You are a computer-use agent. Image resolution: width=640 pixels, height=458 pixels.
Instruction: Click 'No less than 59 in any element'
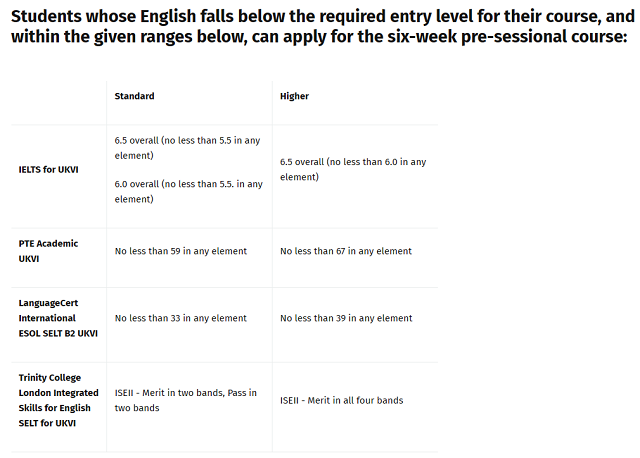181,251
